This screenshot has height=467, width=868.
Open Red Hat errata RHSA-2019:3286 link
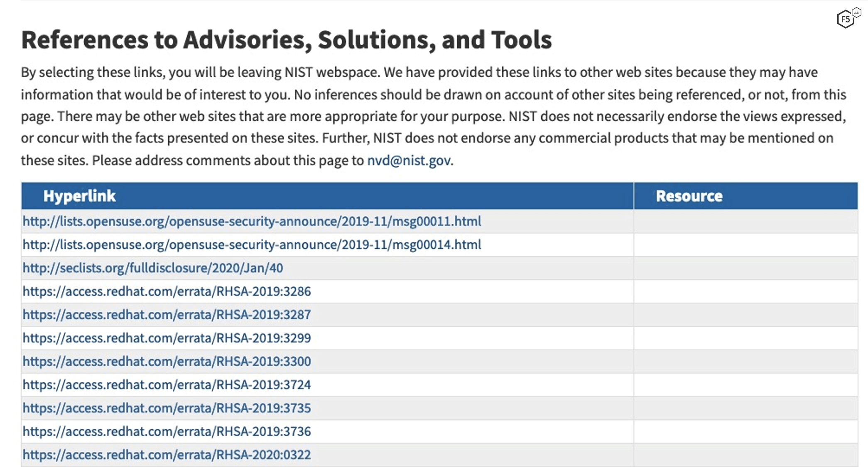pos(167,291)
